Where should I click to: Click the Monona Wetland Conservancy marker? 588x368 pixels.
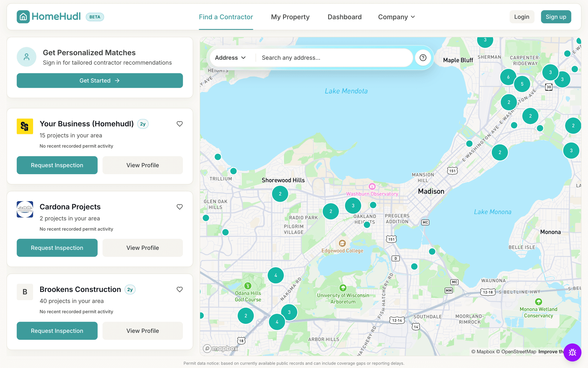(x=538, y=302)
